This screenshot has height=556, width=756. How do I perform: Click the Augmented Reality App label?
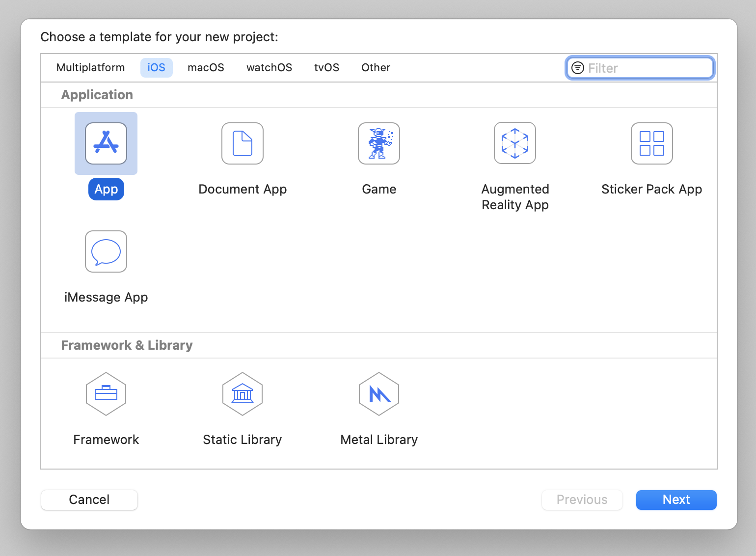(515, 197)
